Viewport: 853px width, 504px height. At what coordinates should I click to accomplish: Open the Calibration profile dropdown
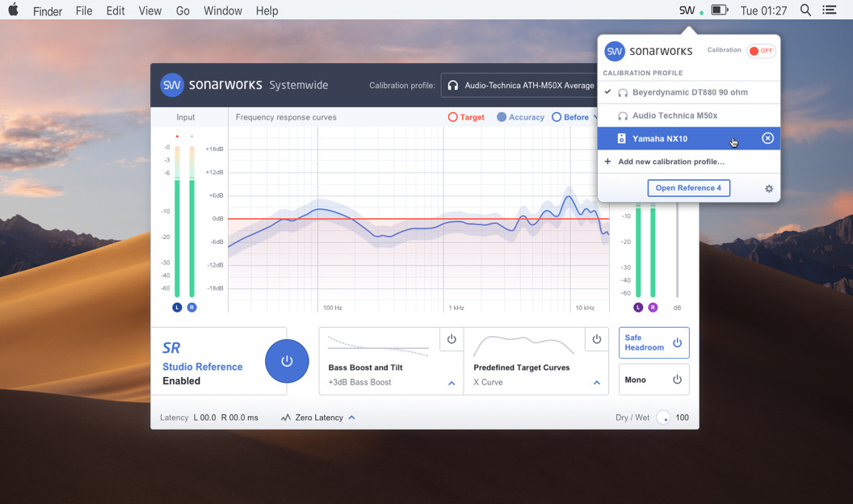[520, 86]
